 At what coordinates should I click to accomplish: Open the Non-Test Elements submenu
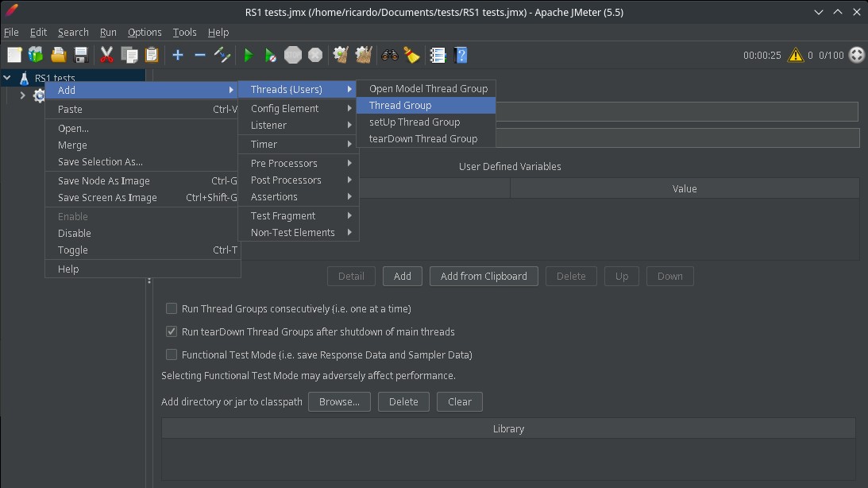click(x=299, y=233)
